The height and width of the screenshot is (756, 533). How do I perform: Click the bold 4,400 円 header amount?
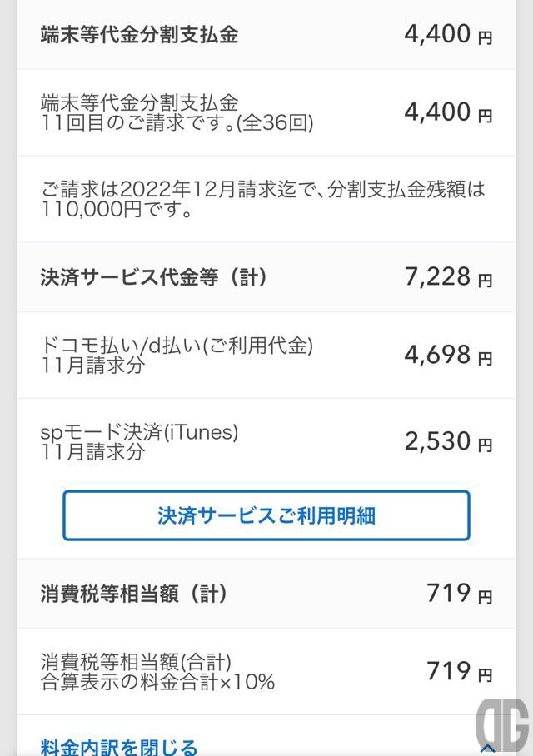448,35
